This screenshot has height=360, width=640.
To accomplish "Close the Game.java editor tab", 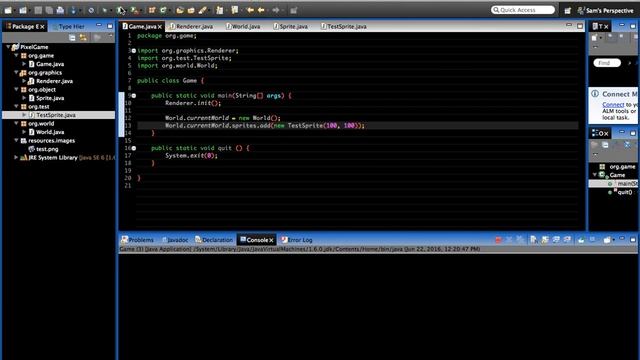I will [160, 27].
